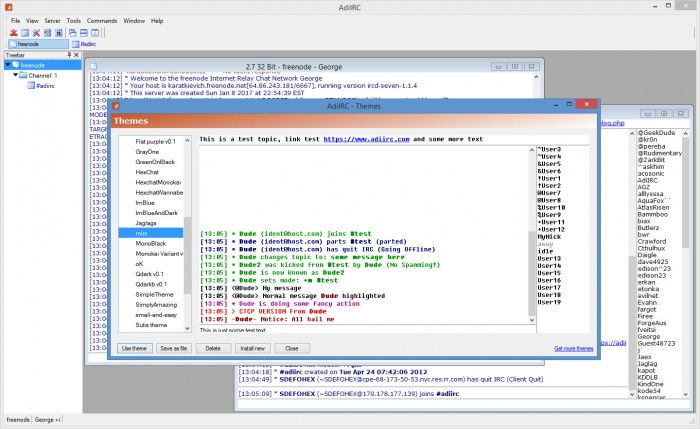Select the GreenOnBlack theme
This screenshot has height=429, width=700.
(155, 162)
